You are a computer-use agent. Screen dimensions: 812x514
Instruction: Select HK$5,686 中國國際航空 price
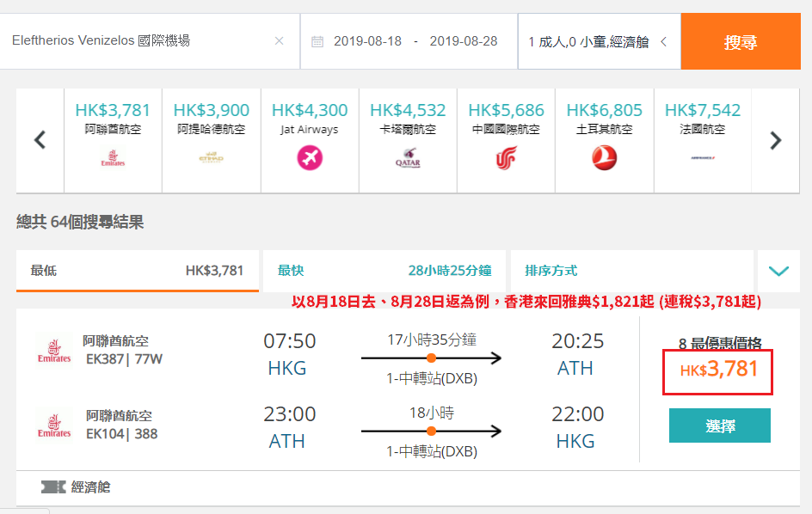(x=506, y=110)
